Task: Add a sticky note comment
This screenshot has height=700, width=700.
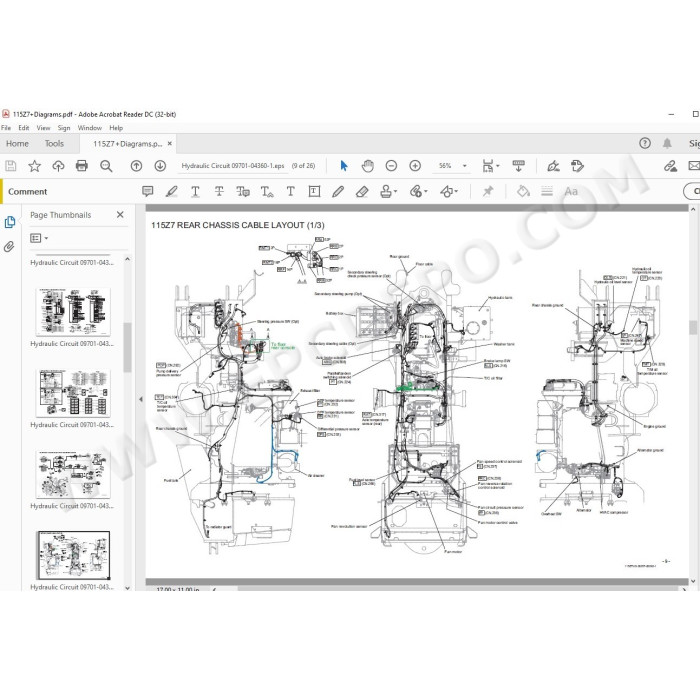Action: (147, 192)
